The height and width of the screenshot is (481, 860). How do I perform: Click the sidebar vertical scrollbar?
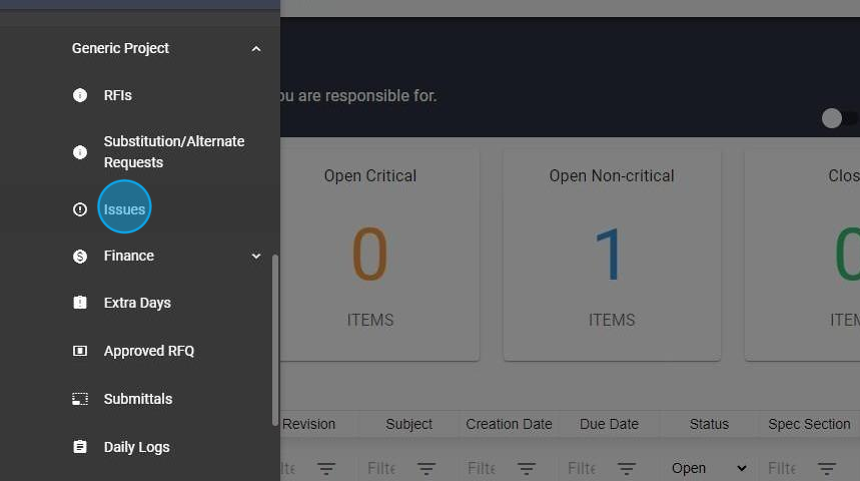pos(275,340)
